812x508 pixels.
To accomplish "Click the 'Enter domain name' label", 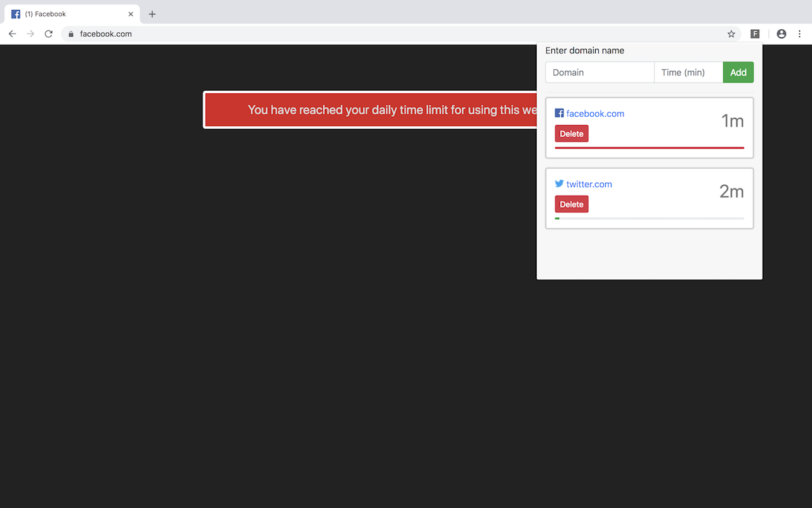I will point(585,50).
